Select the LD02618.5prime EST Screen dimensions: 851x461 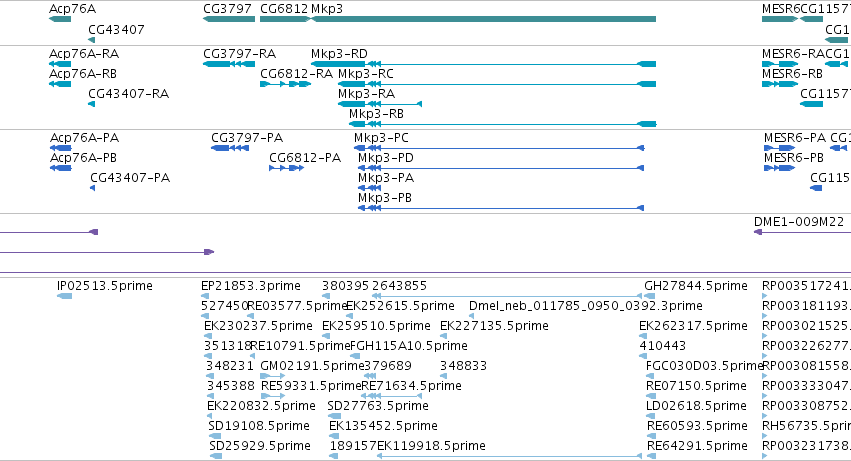(x=650, y=416)
